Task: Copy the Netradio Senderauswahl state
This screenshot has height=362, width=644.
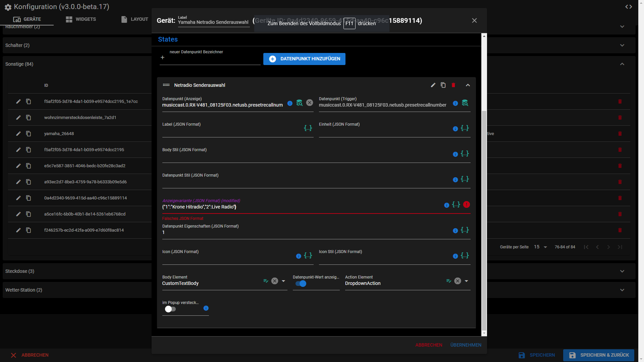Action: tap(443, 85)
